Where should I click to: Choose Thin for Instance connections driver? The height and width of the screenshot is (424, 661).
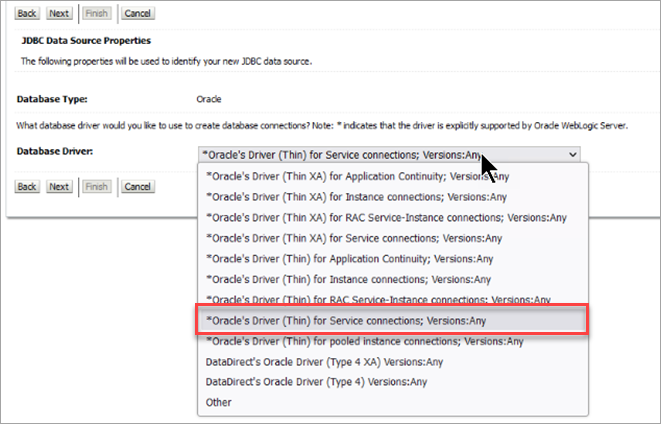[x=393, y=279]
